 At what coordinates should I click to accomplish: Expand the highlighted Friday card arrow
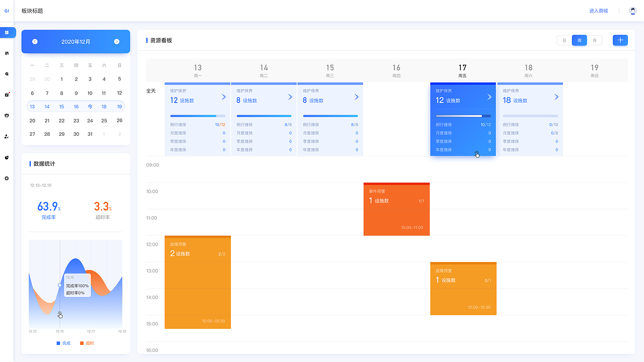pos(489,97)
